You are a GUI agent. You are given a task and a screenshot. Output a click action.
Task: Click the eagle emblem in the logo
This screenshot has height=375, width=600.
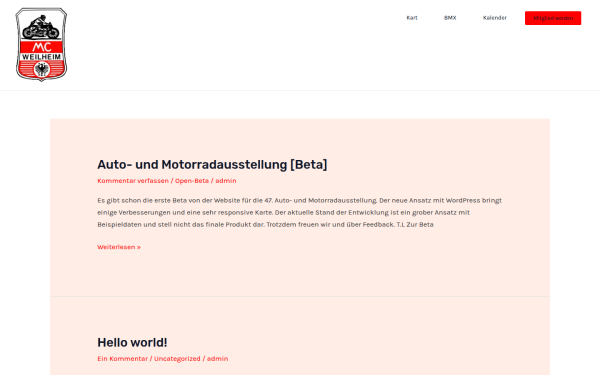(x=41, y=70)
